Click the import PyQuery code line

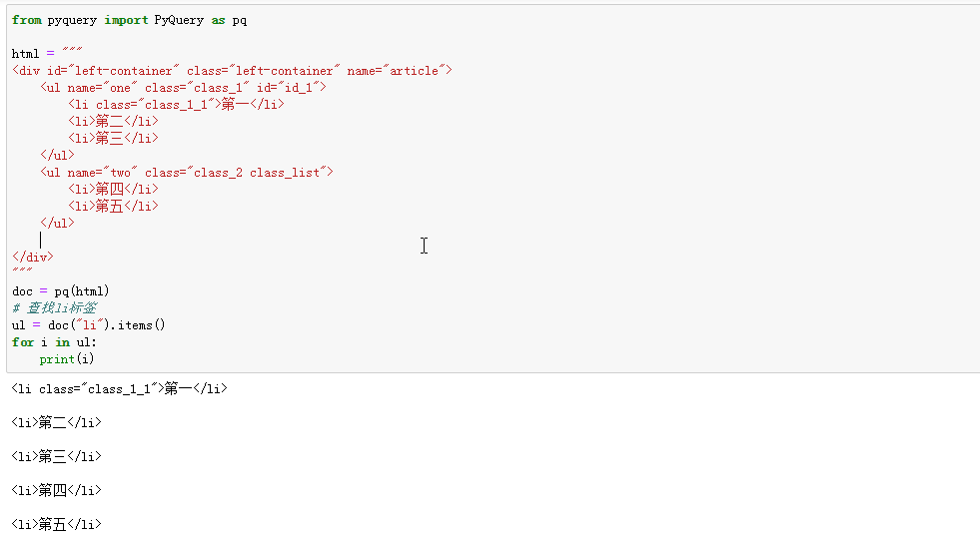pos(130,20)
